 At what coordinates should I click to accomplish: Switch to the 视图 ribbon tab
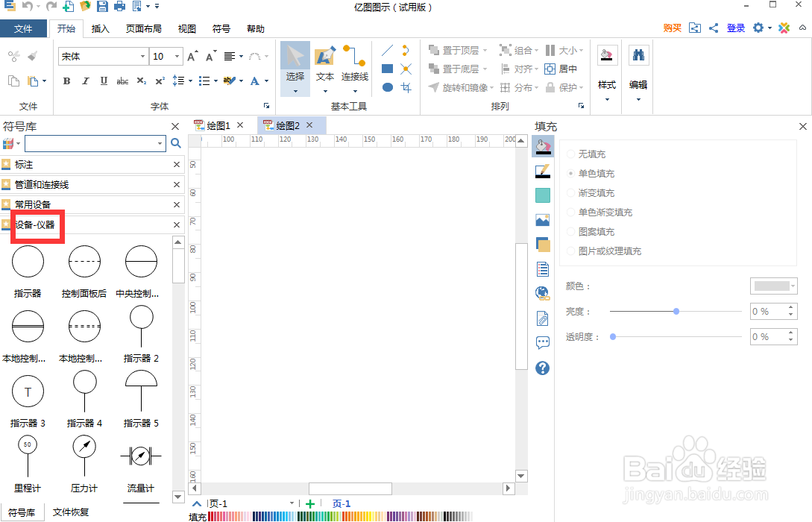click(x=187, y=28)
